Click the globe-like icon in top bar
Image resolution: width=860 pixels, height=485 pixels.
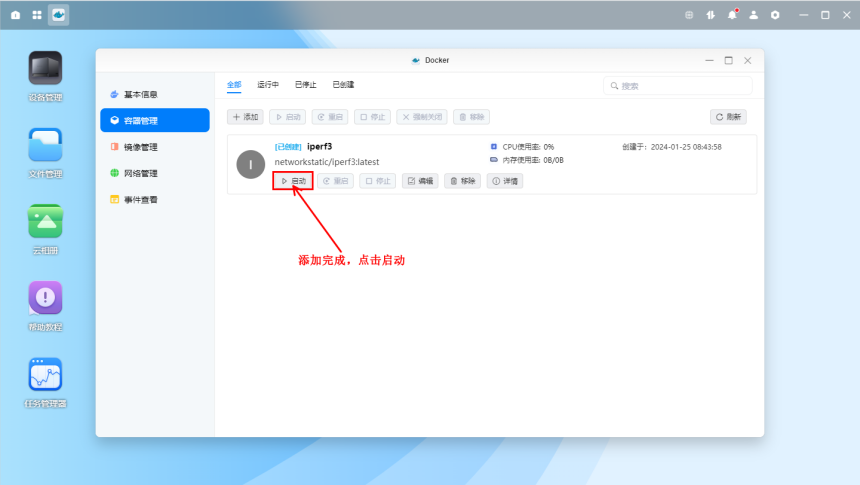tap(689, 15)
